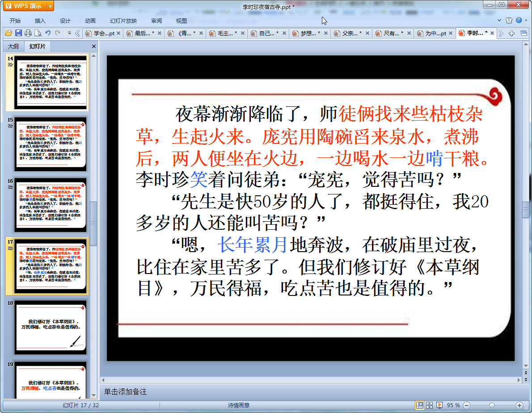Close the 学会...pt document tab
The height and width of the screenshot is (413, 532).
(118, 33)
